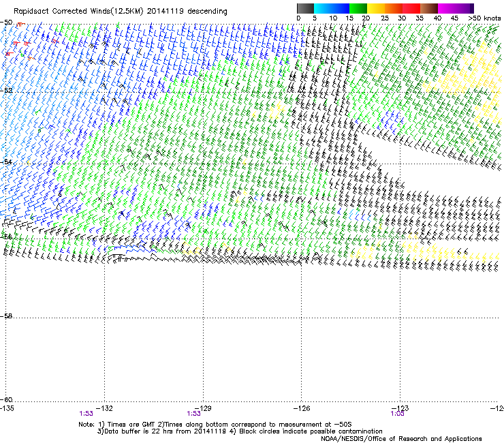Click the -54 latitude axis label
The image size is (504, 443).
click(6, 162)
